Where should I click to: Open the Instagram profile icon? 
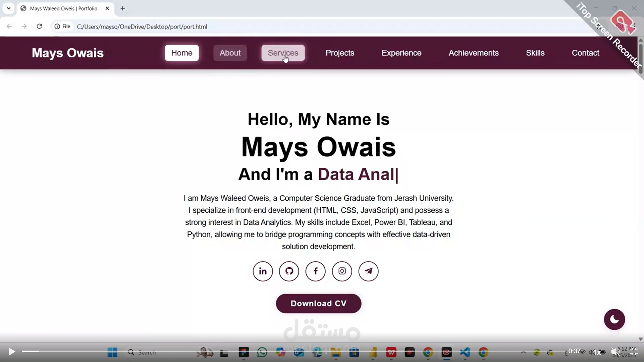pyautogui.click(x=342, y=271)
